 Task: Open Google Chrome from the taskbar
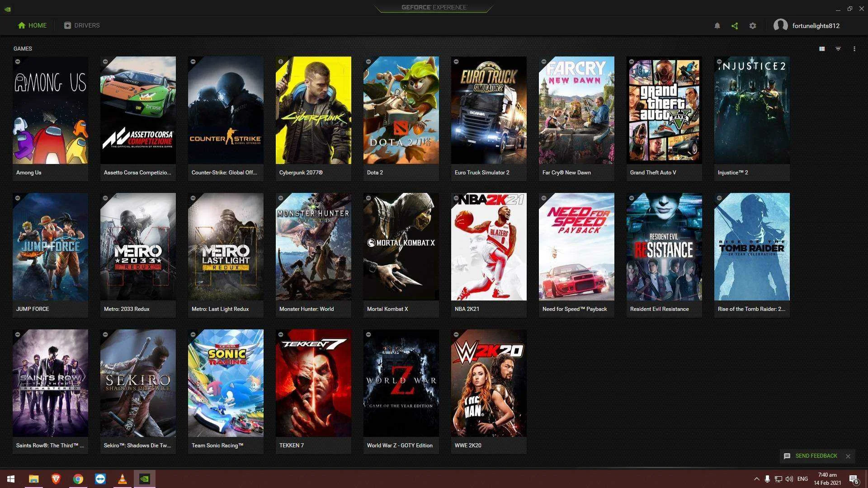[x=78, y=479]
